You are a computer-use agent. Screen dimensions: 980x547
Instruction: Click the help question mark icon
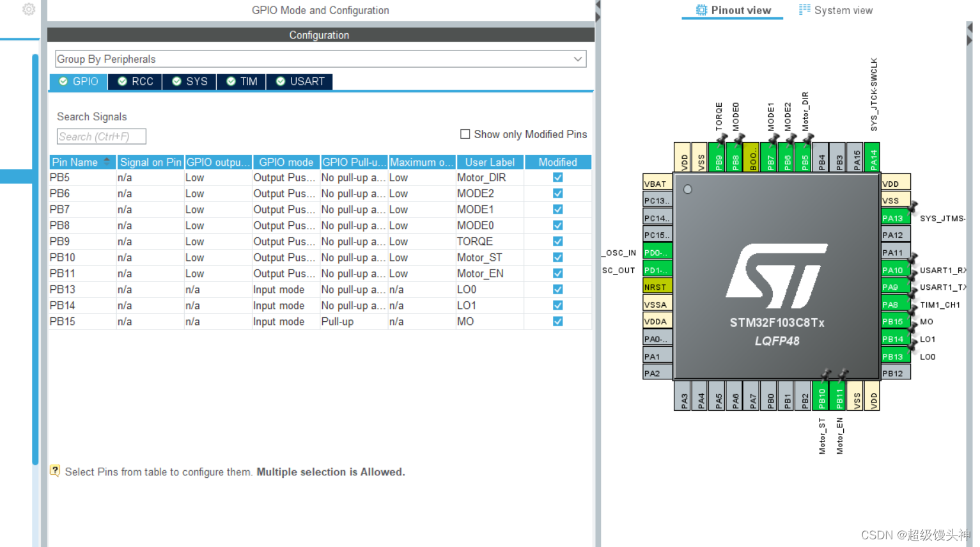click(x=55, y=470)
